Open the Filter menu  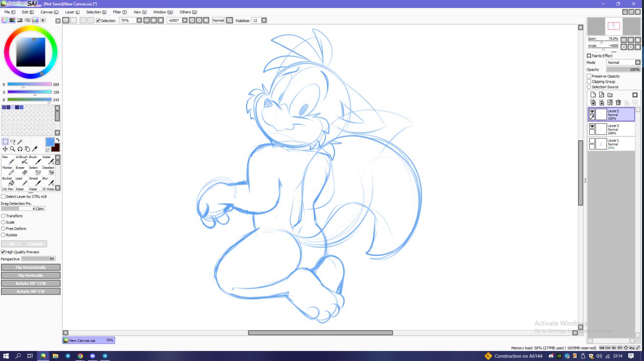(x=120, y=12)
